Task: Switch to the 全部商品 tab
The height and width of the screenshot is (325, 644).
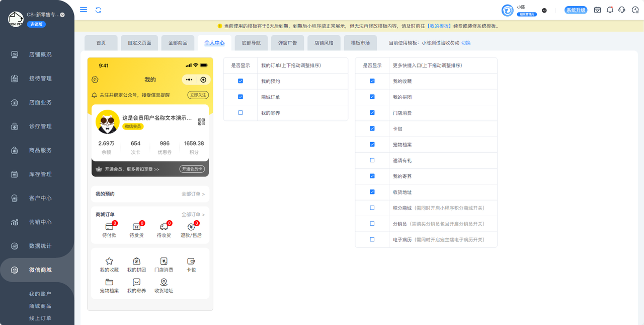Action: pyautogui.click(x=178, y=43)
